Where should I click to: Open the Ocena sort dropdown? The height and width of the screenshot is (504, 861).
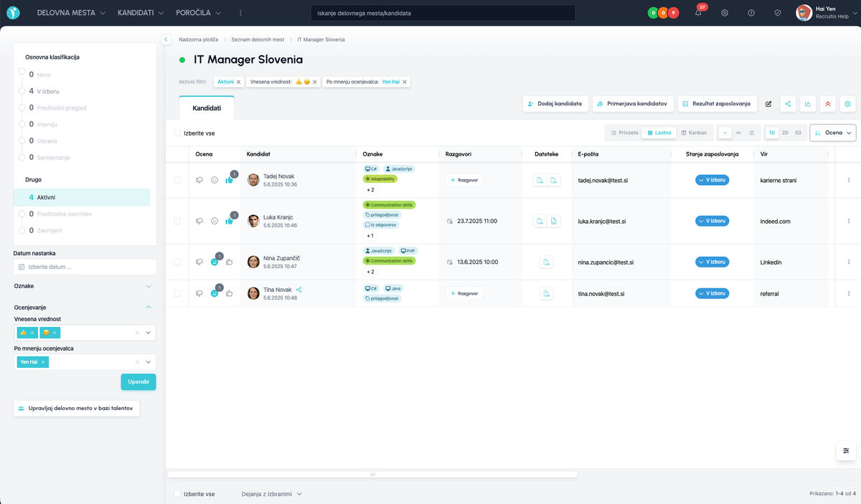833,133
